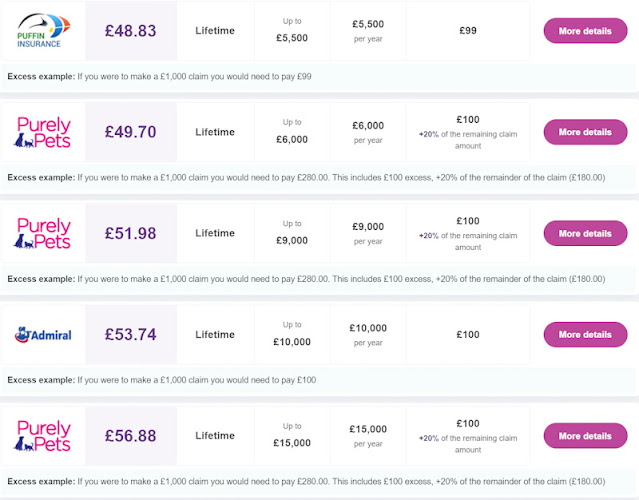Screen dimensions: 639x500
Task: Click the Puffin Insurance logo
Action: click(40, 31)
